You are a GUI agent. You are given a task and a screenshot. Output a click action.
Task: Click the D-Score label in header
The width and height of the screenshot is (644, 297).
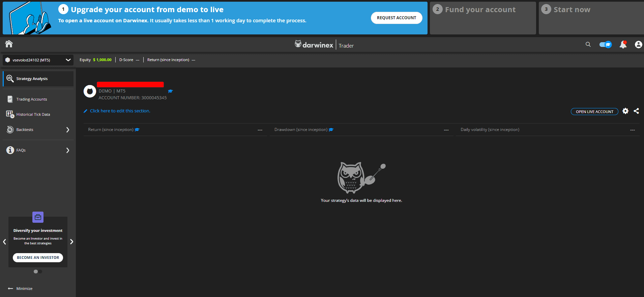[x=126, y=60]
